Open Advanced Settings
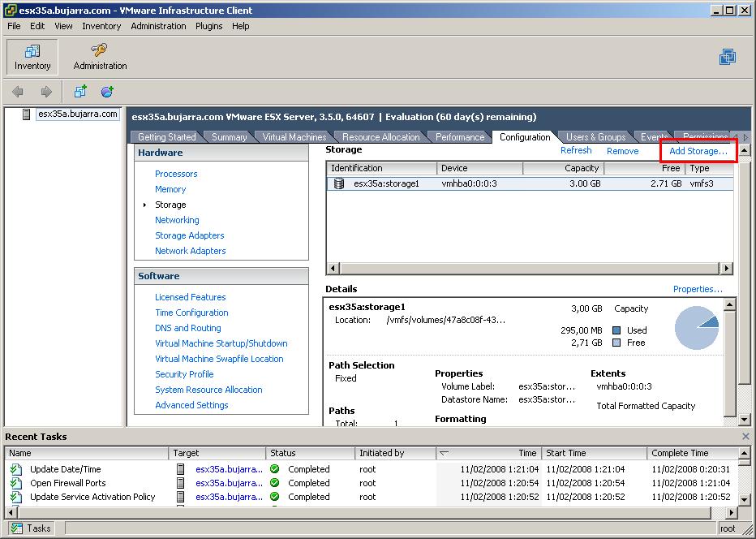The height and width of the screenshot is (539, 756). tap(191, 405)
